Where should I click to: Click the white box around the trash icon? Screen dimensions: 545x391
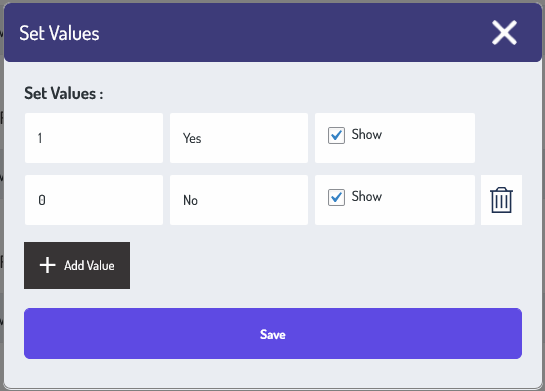(501, 200)
